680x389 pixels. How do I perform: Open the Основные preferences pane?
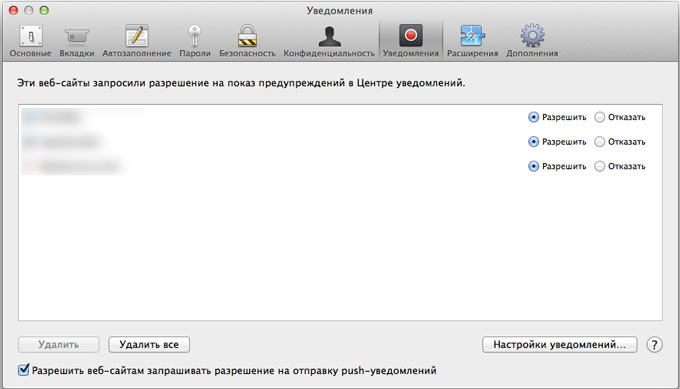pos(30,41)
